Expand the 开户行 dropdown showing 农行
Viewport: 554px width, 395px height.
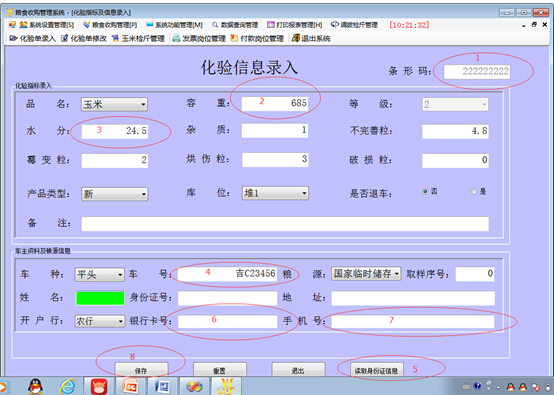(100, 321)
